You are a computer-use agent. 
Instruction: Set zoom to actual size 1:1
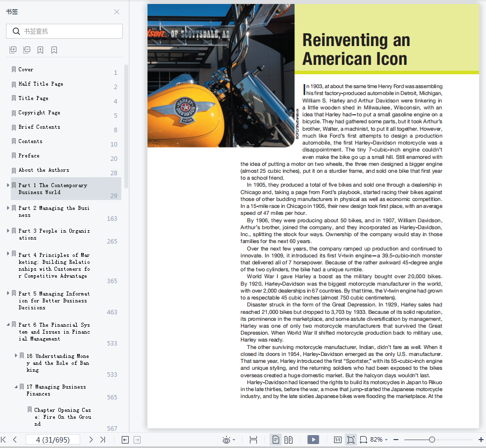coord(338,440)
